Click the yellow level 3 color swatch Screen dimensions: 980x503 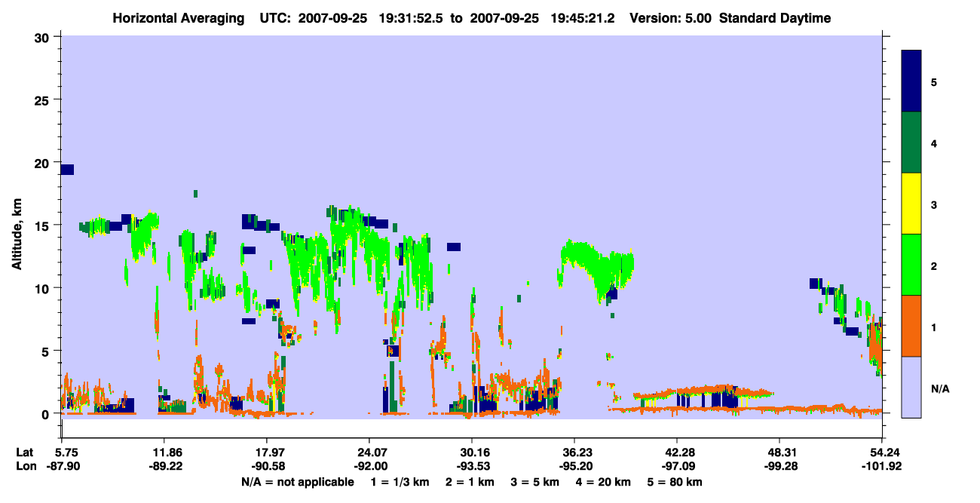point(911,204)
